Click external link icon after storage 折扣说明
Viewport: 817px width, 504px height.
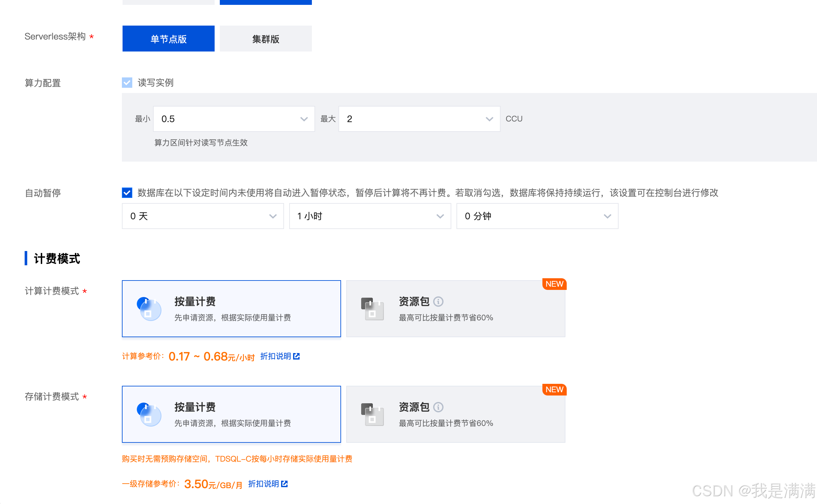(x=284, y=484)
